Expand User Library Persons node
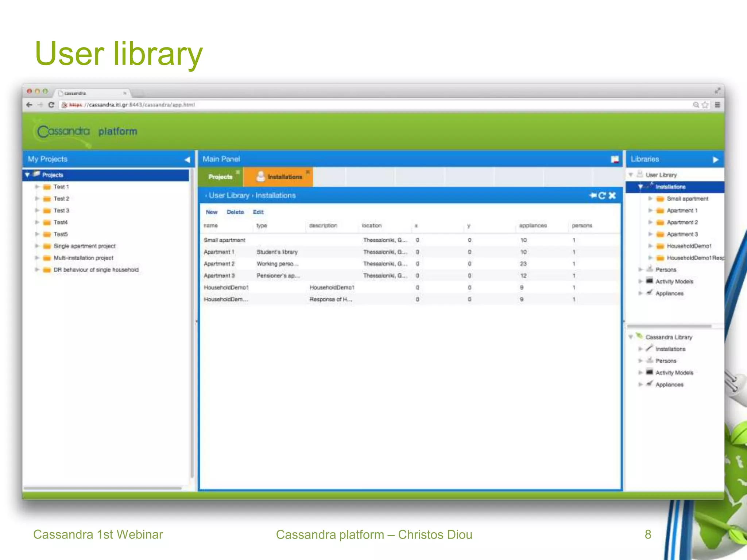 [640, 270]
